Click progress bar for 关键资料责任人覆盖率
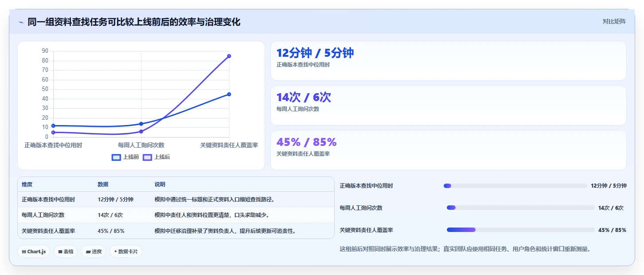The height and width of the screenshot is (275, 644). point(521,230)
